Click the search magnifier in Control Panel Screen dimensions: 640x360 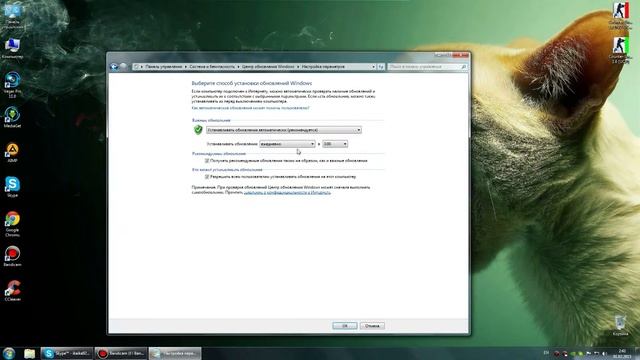click(463, 67)
